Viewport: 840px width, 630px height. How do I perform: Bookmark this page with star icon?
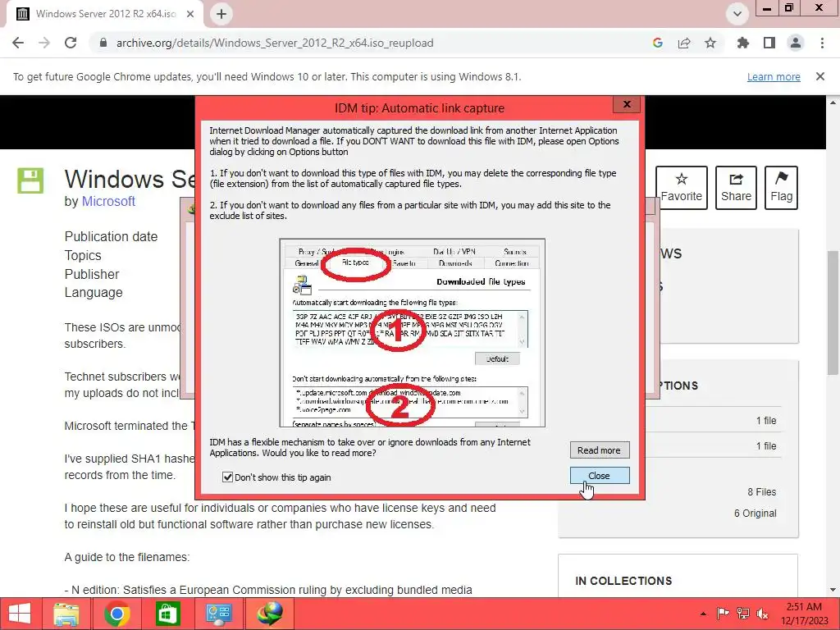click(x=710, y=43)
